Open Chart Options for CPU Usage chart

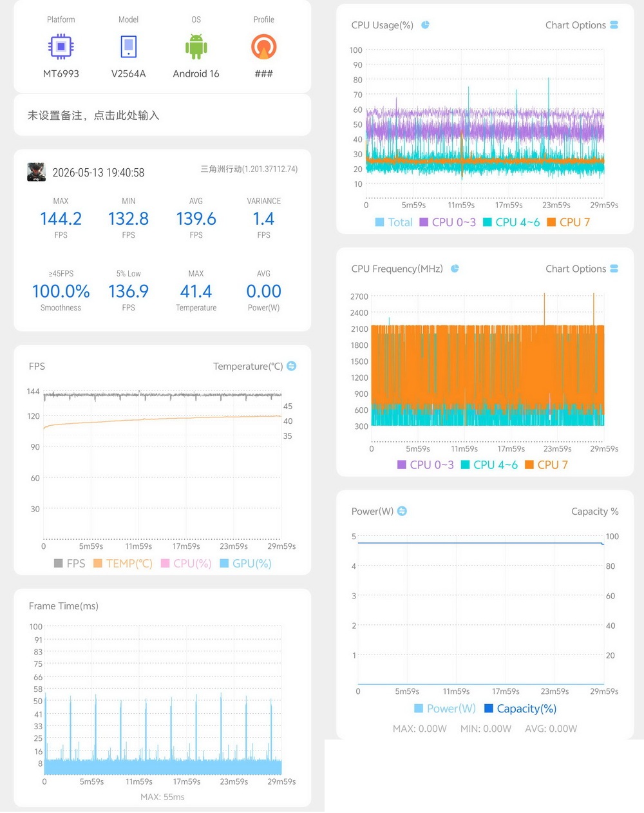tap(582, 25)
